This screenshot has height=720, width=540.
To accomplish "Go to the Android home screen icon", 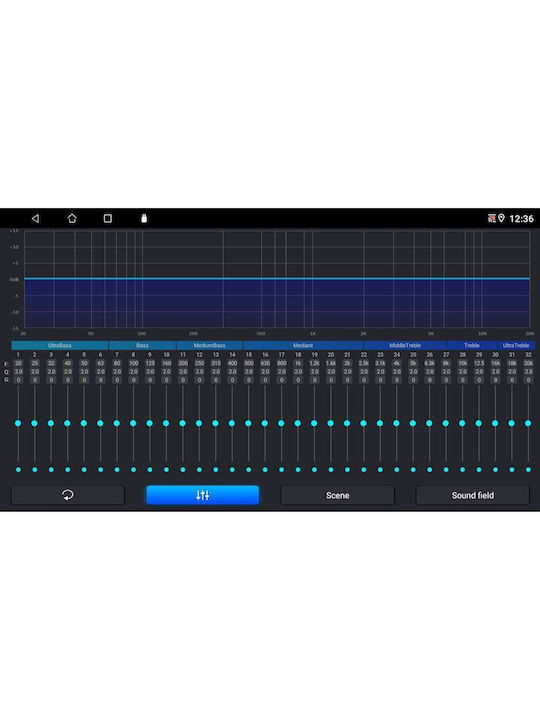I will pos(72,219).
